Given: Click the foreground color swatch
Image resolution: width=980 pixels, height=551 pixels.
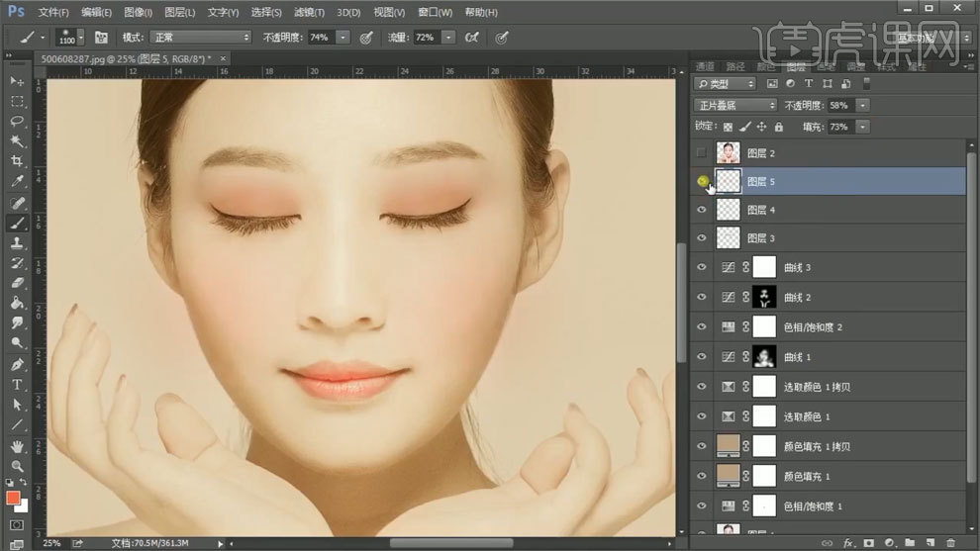Looking at the screenshot, I should click(13, 499).
